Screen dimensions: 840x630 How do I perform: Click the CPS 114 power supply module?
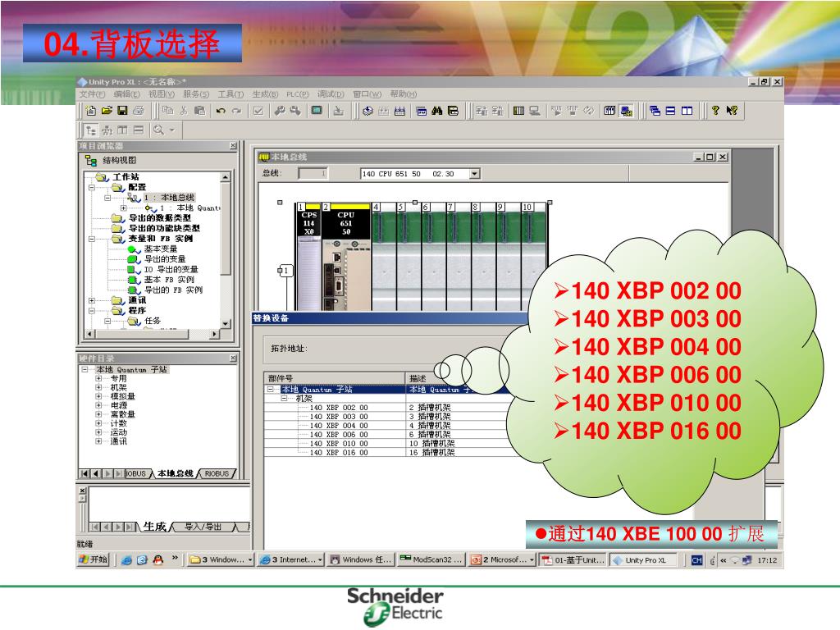point(308,257)
